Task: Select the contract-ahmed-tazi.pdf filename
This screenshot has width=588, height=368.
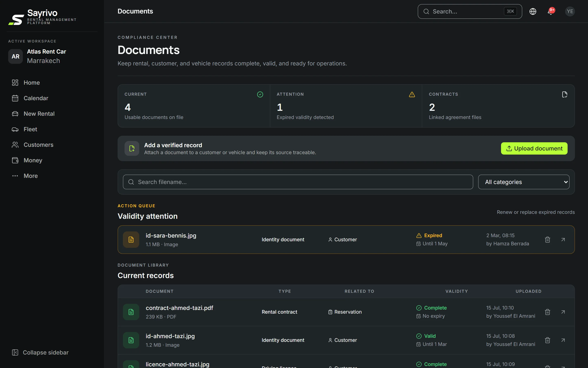Action: coord(179,308)
